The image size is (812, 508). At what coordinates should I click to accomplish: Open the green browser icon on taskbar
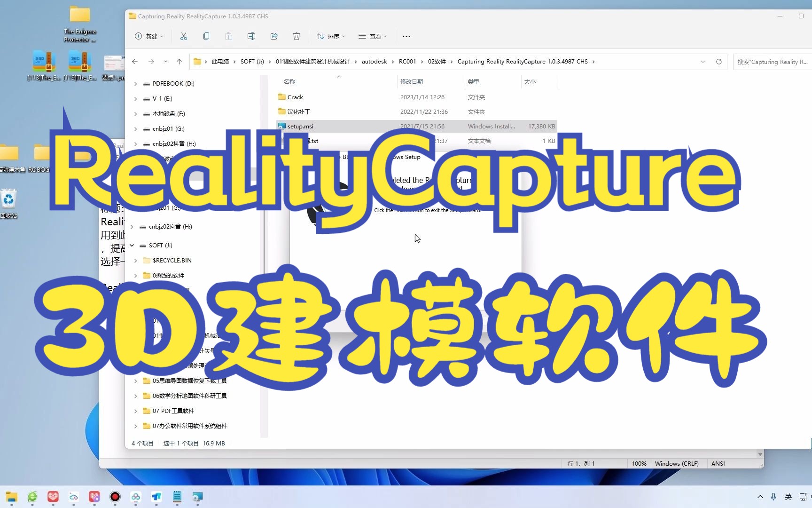coord(32,497)
